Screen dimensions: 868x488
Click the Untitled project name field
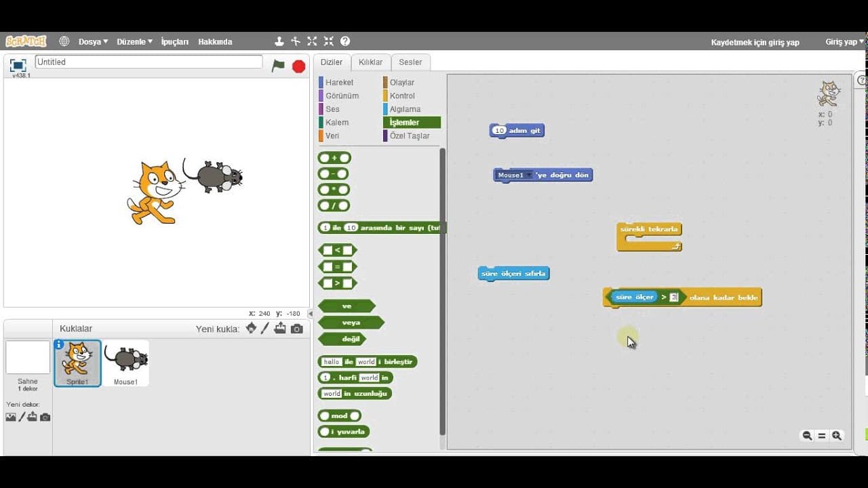[149, 62]
